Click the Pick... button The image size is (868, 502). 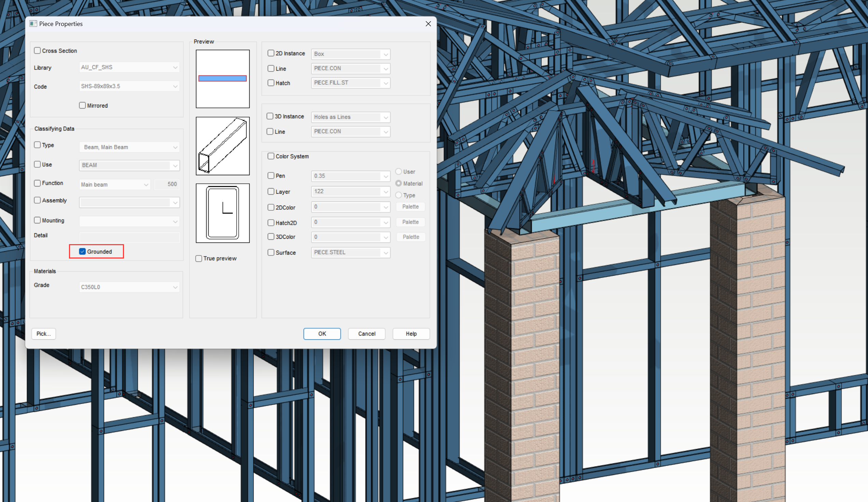pos(43,334)
